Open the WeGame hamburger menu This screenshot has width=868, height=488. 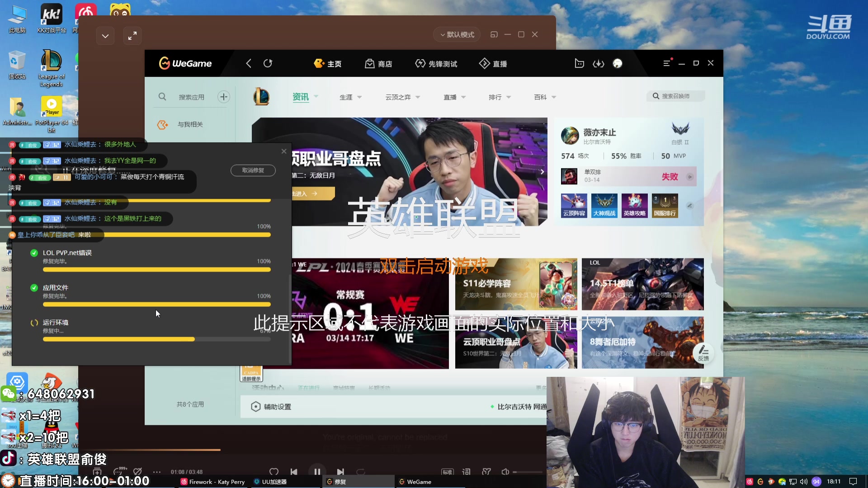667,63
